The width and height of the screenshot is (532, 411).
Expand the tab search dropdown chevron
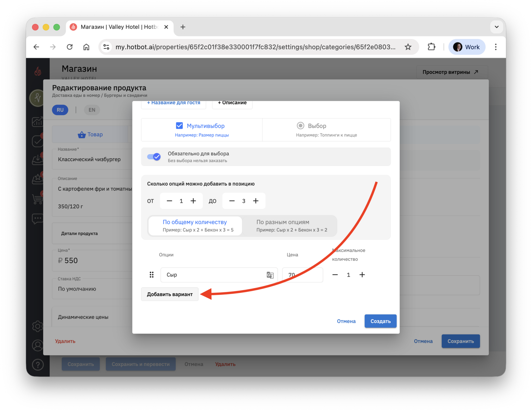pos(497,27)
